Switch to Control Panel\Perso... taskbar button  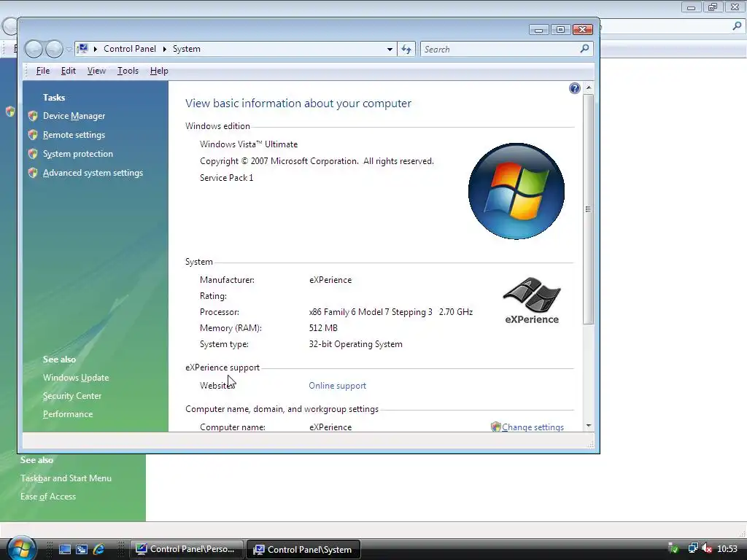[x=186, y=549]
